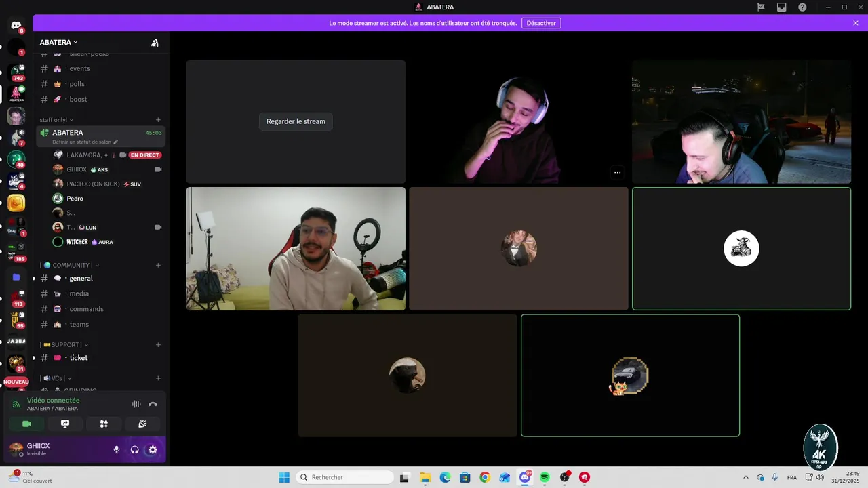Focus the smiling man in white hoodie video
This screenshot has width=868, height=488.
coord(296,249)
